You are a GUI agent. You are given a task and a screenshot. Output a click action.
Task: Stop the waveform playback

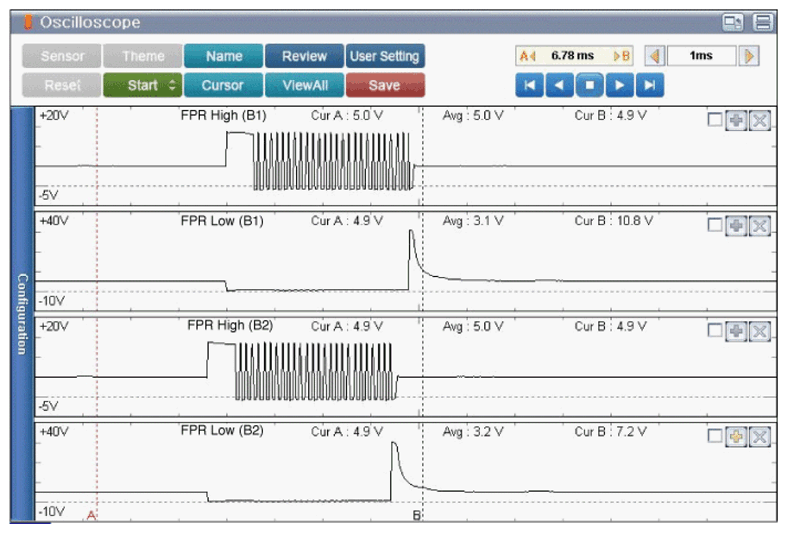coord(590,85)
